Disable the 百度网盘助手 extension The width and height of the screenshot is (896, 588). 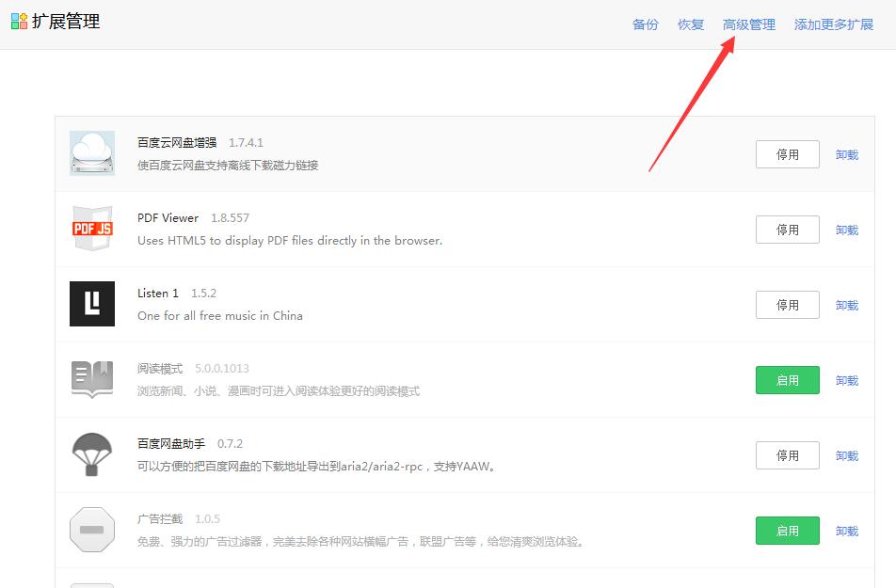point(787,454)
